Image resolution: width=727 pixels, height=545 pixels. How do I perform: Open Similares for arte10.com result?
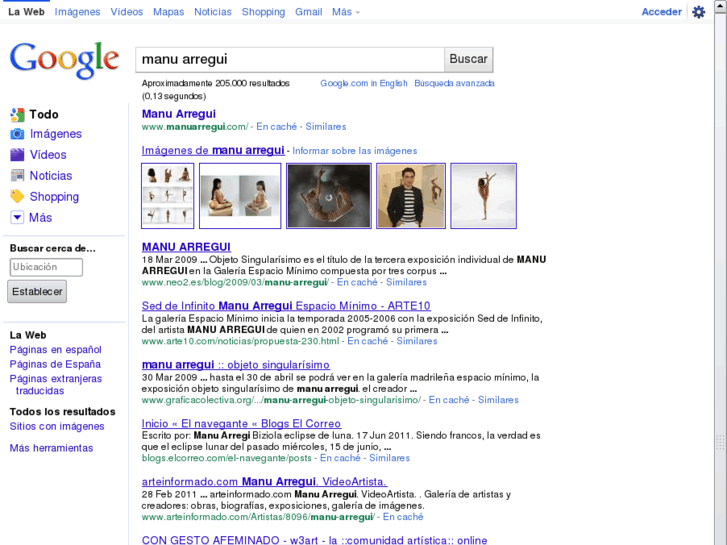(x=417, y=341)
